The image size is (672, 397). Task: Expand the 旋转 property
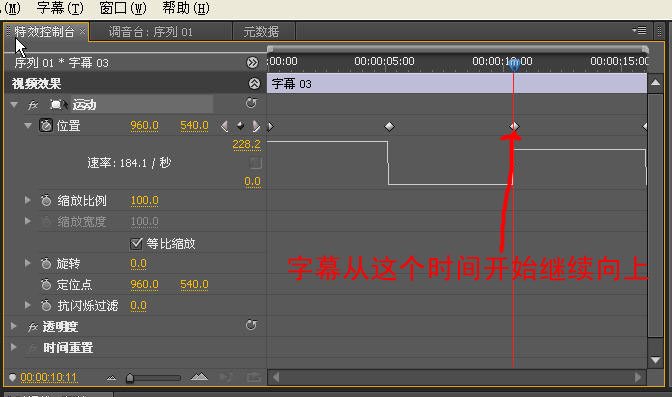point(27,263)
